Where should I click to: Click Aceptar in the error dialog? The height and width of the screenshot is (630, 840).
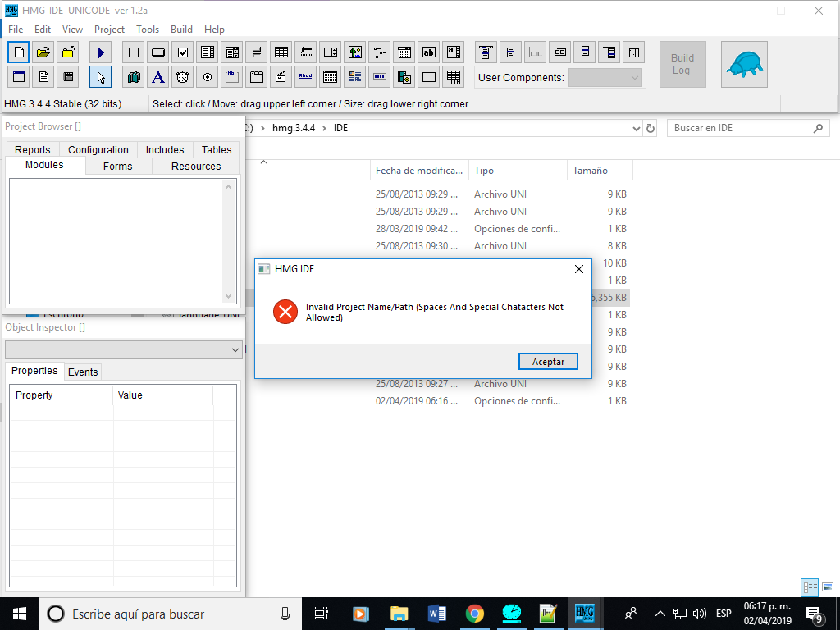tap(548, 362)
